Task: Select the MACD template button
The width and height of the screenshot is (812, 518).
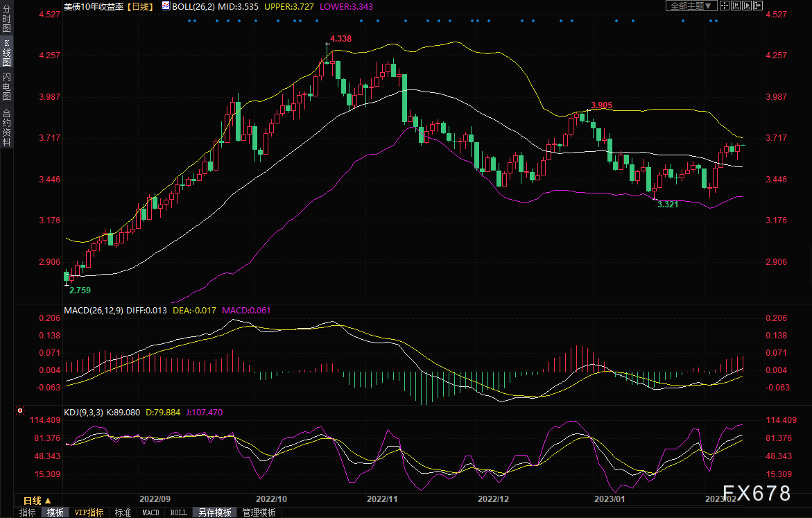Action: click(150, 512)
